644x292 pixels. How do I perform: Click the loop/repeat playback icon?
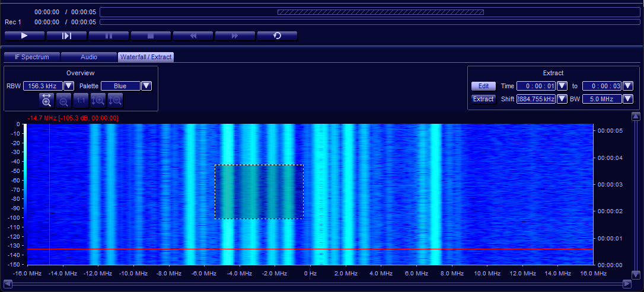(x=277, y=36)
